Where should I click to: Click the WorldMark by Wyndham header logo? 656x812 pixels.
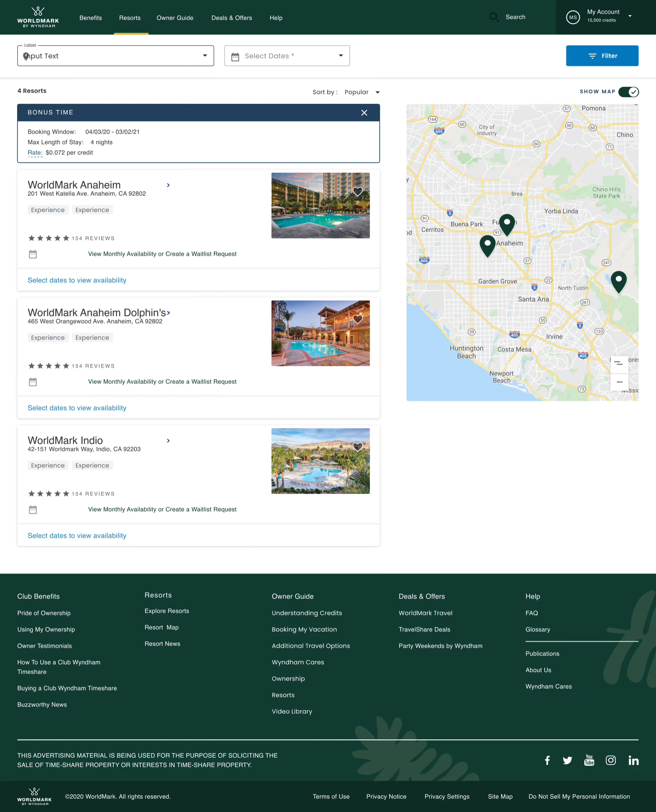pos(38,17)
